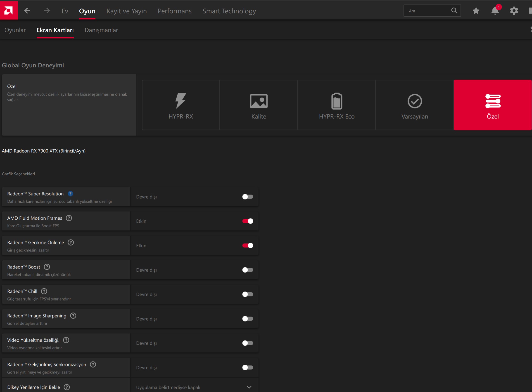Go back with the left arrow
This screenshot has width=532, height=392.
tap(27, 11)
